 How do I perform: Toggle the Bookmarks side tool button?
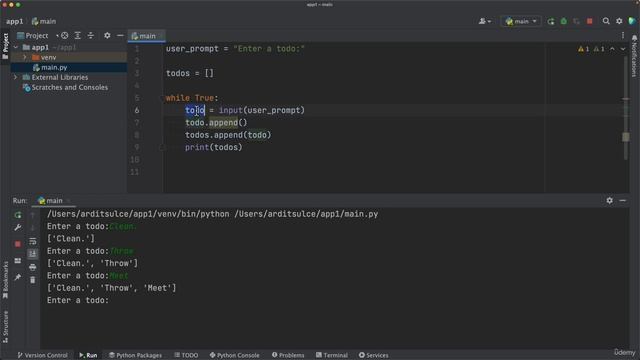click(5, 280)
